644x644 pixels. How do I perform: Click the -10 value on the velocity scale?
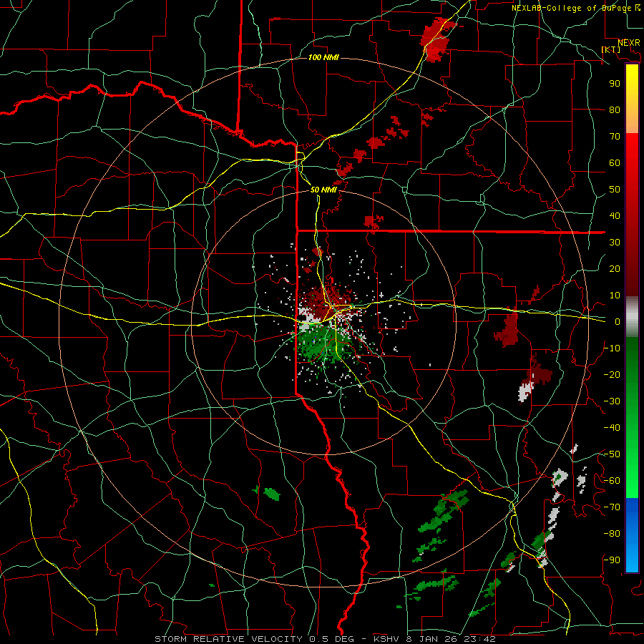pyautogui.click(x=612, y=348)
